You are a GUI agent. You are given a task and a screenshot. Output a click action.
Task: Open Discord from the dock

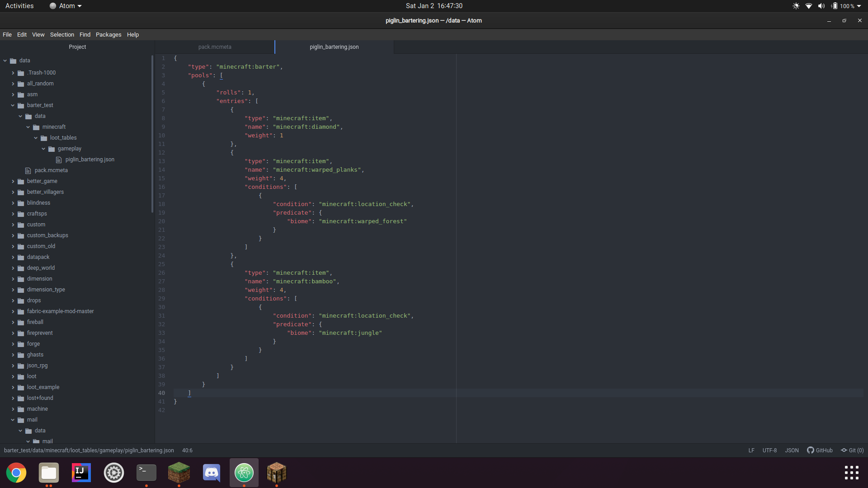(x=212, y=473)
